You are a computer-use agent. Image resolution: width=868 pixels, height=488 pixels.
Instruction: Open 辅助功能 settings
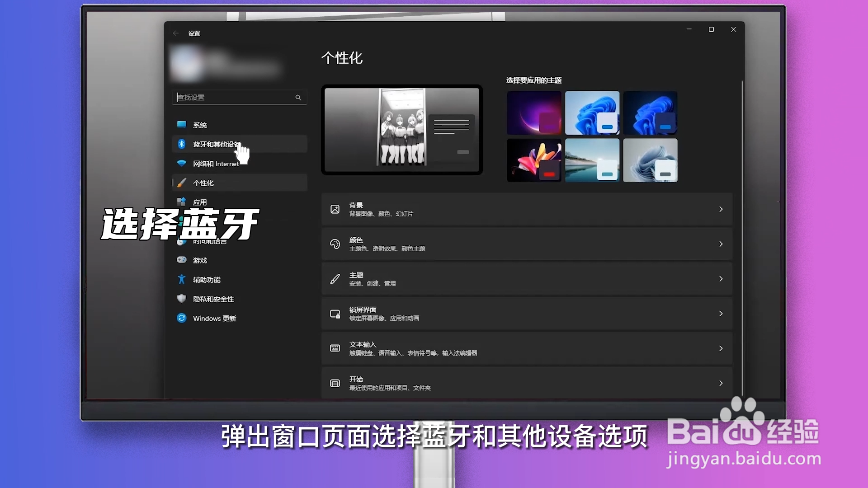click(x=240, y=280)
